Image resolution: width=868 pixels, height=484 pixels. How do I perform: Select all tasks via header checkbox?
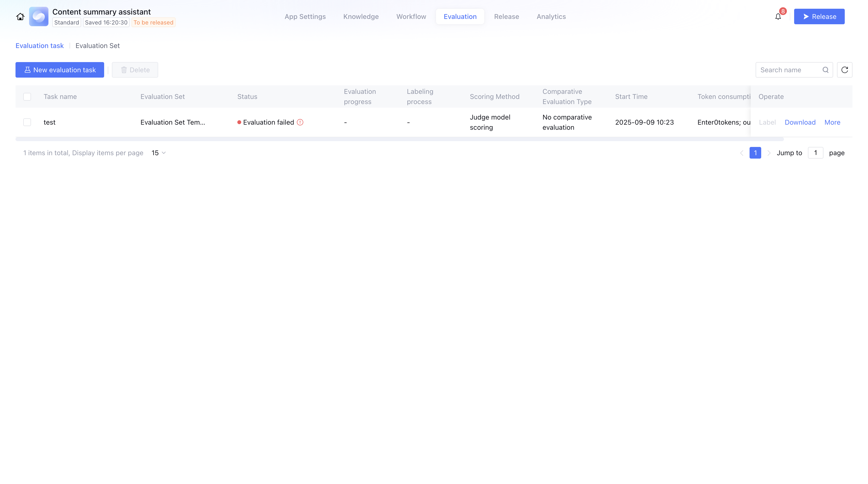click(27, 97)
